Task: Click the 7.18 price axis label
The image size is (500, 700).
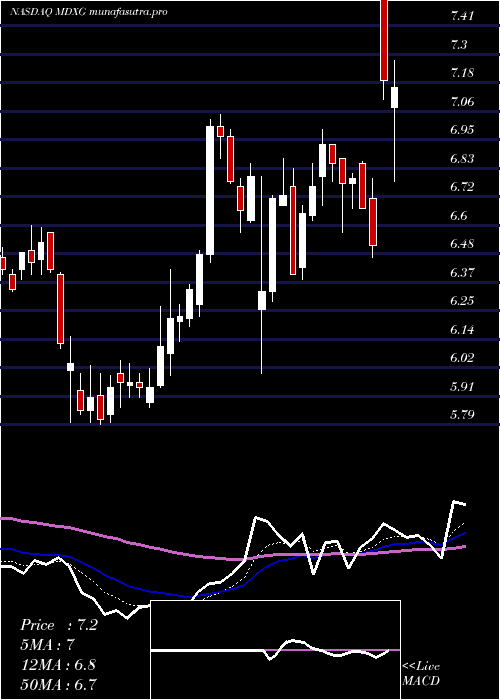Action: [462, 73]
